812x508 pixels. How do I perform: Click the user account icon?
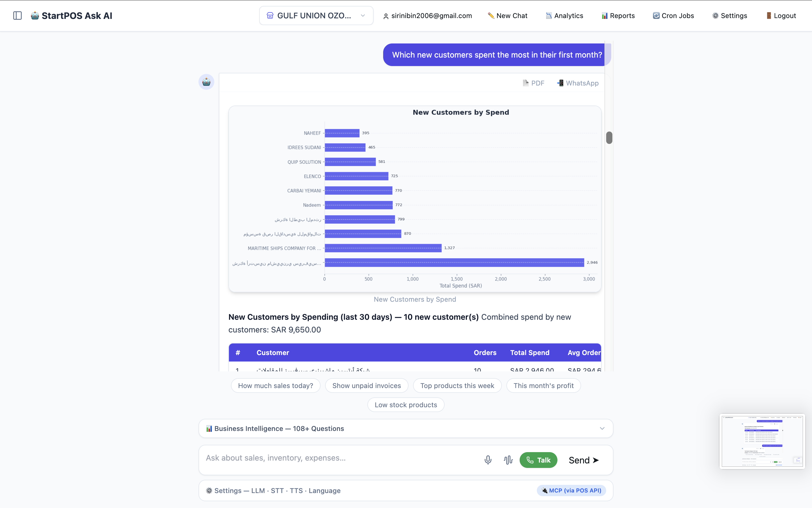click(386, 16)
